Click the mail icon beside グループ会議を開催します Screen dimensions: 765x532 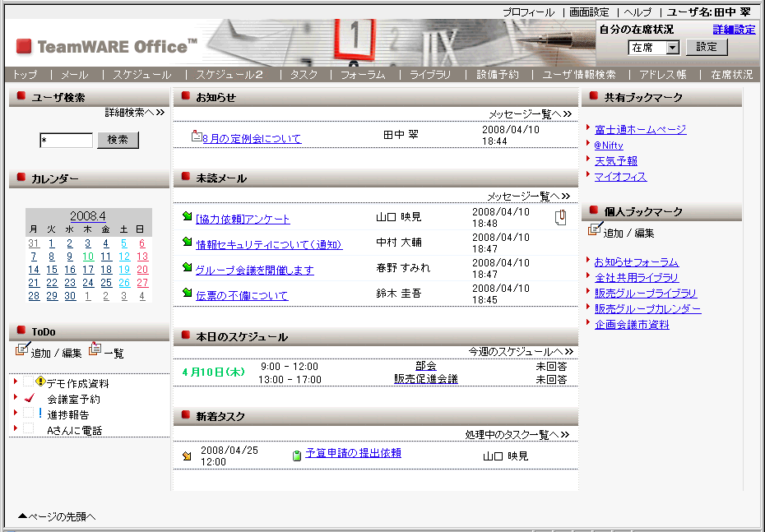point(187,266)
